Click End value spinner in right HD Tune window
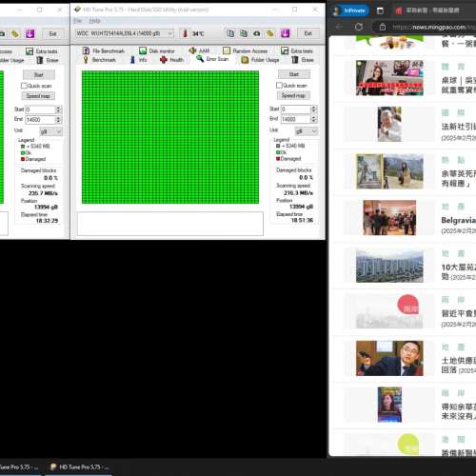Viewport: 476px width, 476px height. pos(314,119)
